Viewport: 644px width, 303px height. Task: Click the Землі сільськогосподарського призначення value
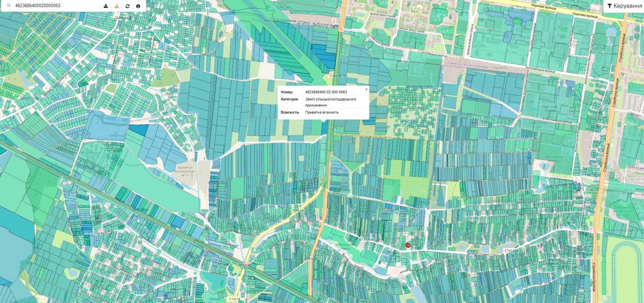pyautogui.click(x=330, y=102)
